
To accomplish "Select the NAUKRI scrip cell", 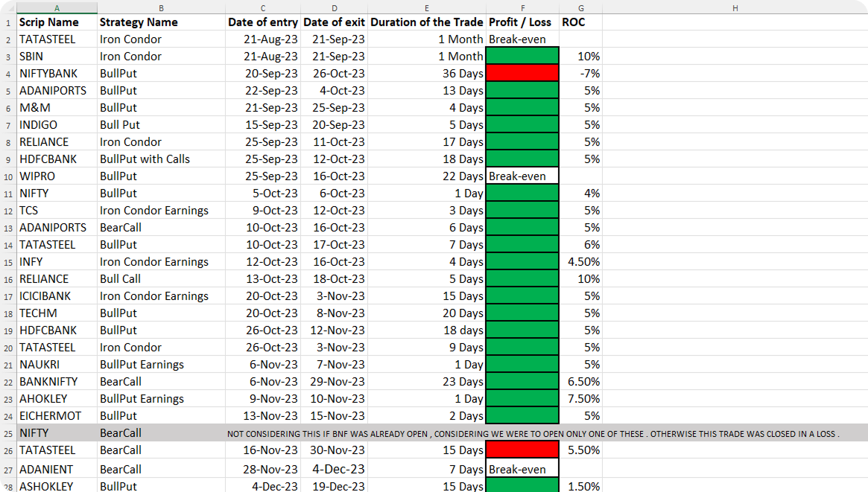I will tap(39, 365).
